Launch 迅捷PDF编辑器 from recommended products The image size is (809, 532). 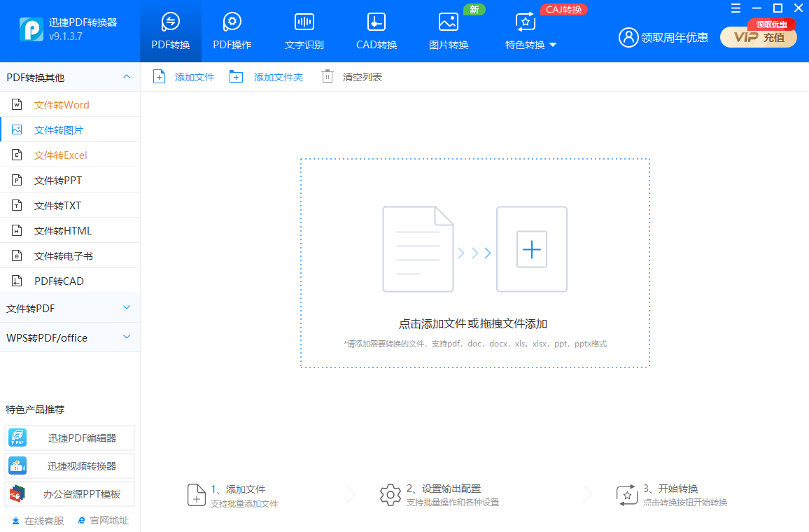click(70, 437)
